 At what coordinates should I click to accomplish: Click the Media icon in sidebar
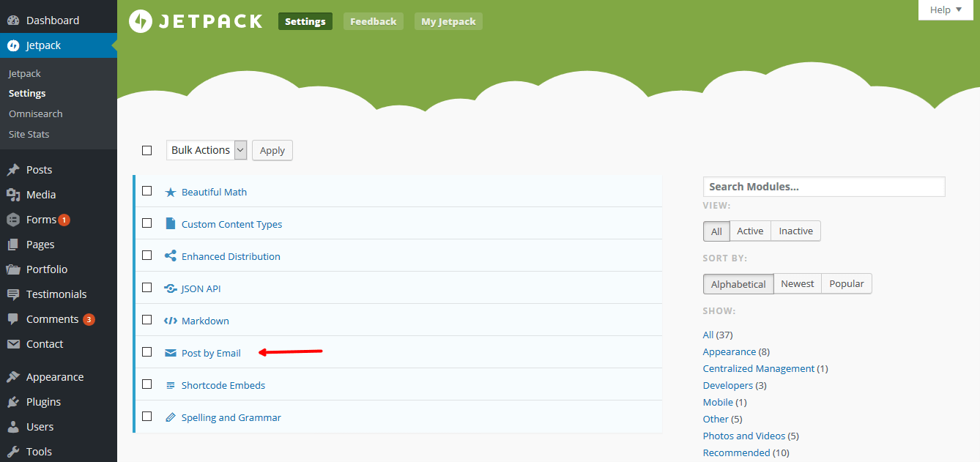coord(13,195)
